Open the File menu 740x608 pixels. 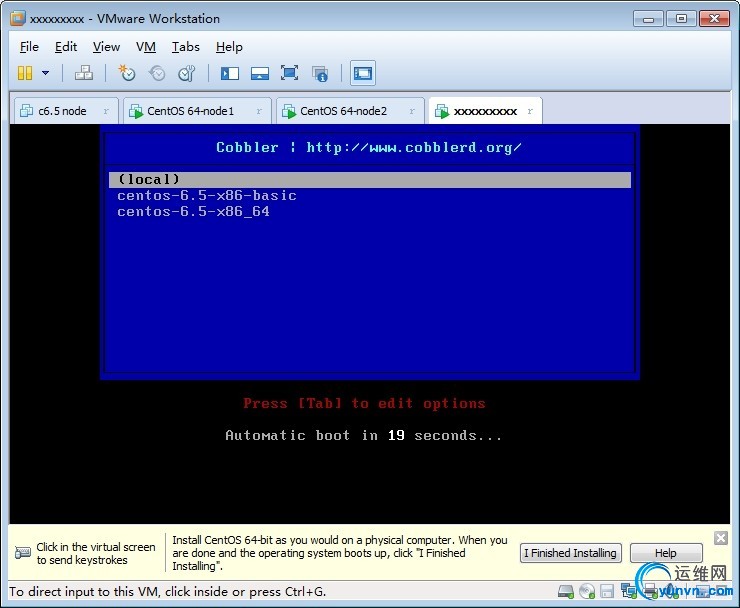(x=29, y=47)
